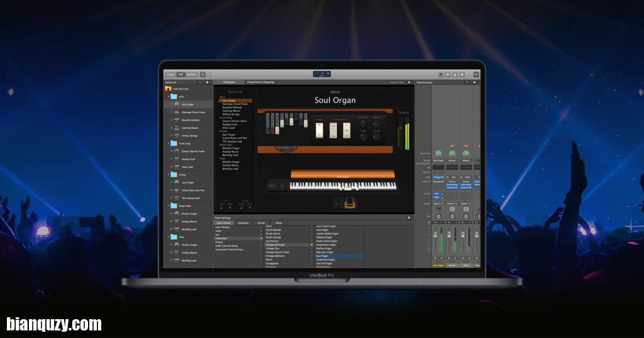The image size is (644, 338).
Task: Switch to Edit mode
Action: tap(180, 75)
